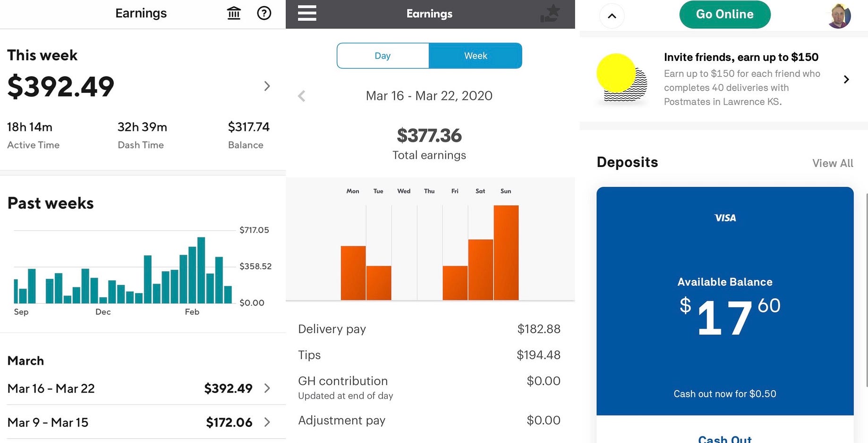This screenshot has height=443, width=868.
Task: Tap the Mar 16 - Mar 22 row label
Action: click(x=51, y=388)
